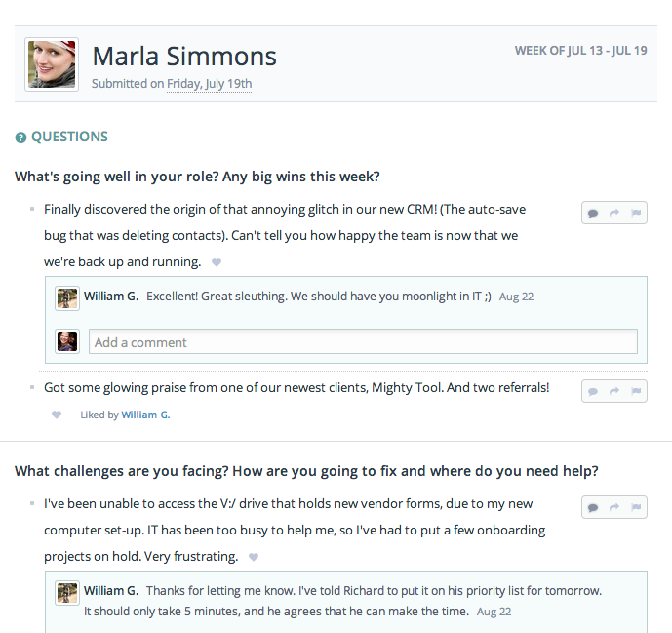The image size is (672, 633).
Task: Click William G.'s avatar on the 'Thanks' comment
Action: pyautogui.click(x=67, y=594)
